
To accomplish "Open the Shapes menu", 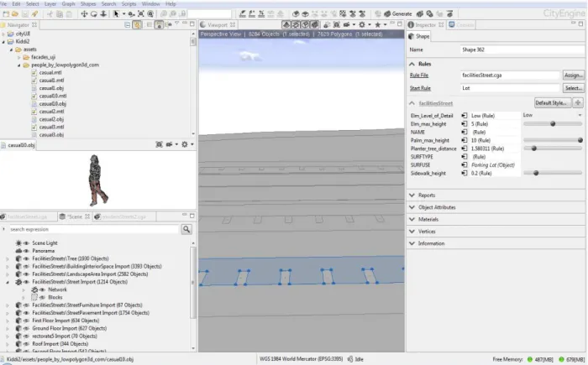I will 88,3.
